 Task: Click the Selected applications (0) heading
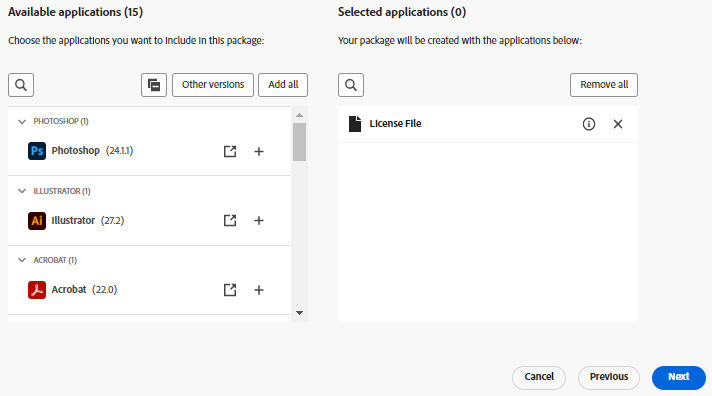tap(402, 12)
